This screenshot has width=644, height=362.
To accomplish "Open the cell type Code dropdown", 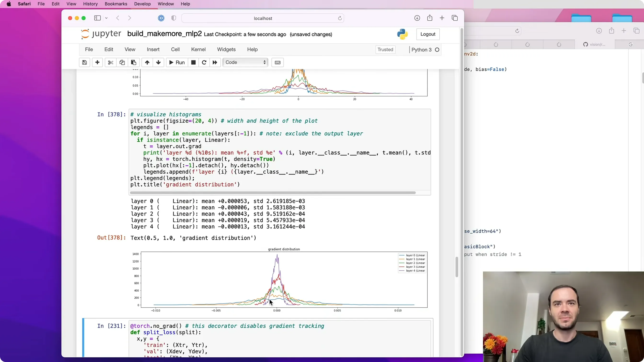I will point(245,62).
